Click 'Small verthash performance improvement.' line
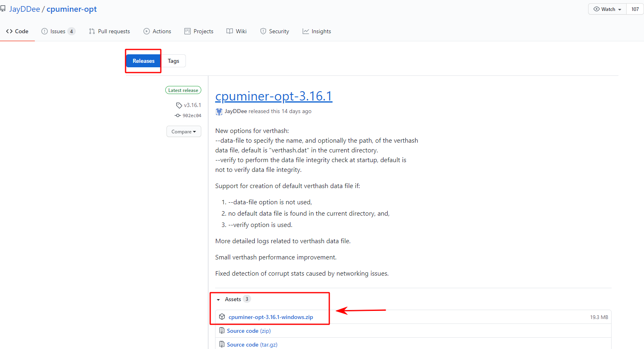Image resolution: width=644 pixels, height=349 pixels. [276, 257]
